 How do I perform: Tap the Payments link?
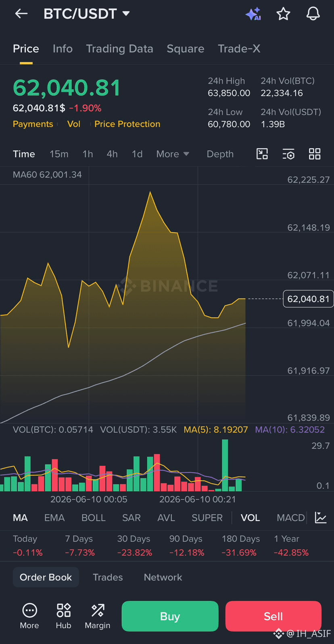click(33, 124)
